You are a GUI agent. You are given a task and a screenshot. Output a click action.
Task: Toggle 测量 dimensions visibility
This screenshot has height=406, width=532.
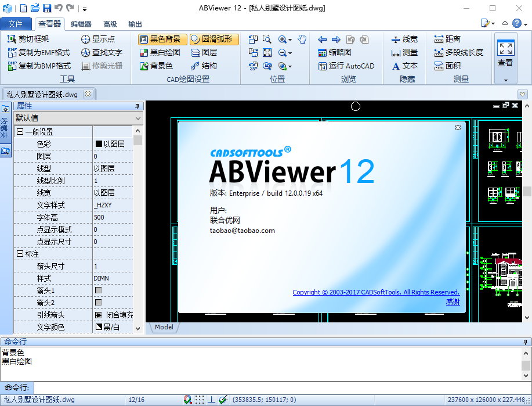pyautogui.click(x=404, y=52)
